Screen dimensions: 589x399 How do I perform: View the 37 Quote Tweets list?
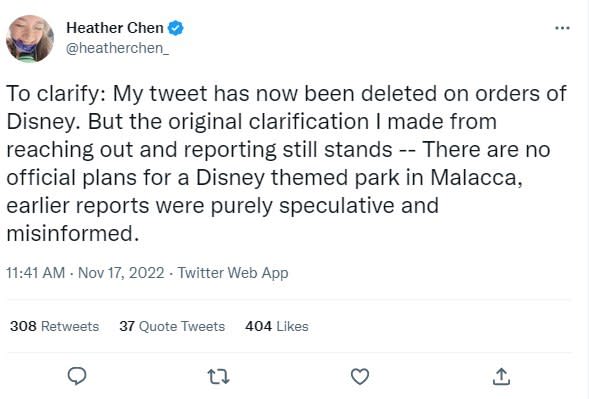(x=172, y=326)
